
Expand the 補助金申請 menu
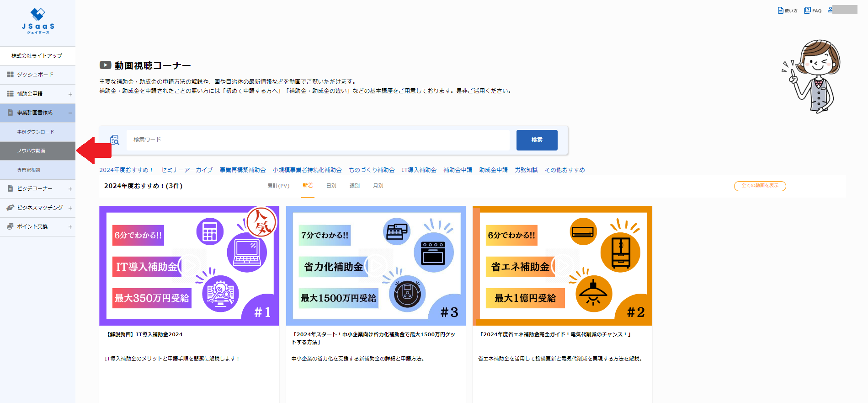click(x=70, y=94)
